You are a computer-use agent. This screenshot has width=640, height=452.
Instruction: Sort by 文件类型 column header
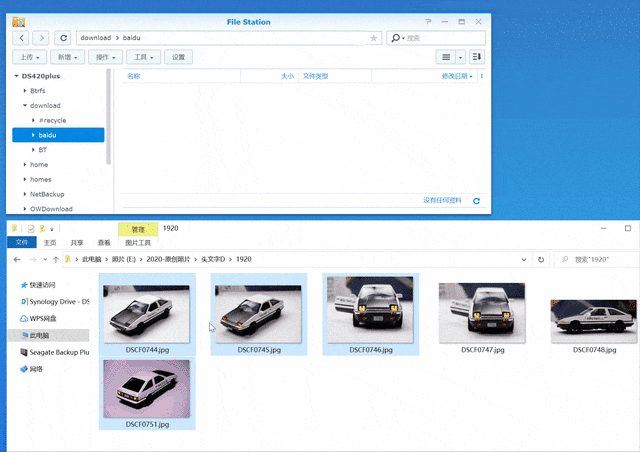(335, 76)
